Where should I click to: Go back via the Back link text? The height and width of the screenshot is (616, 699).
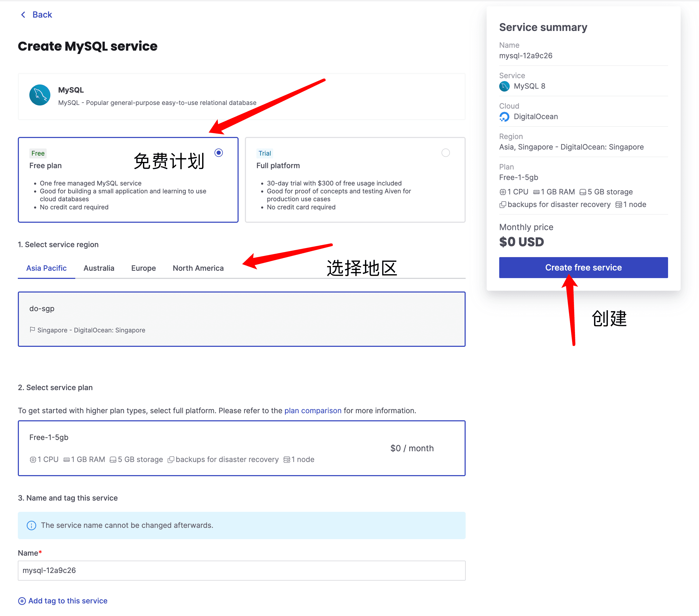42,15
